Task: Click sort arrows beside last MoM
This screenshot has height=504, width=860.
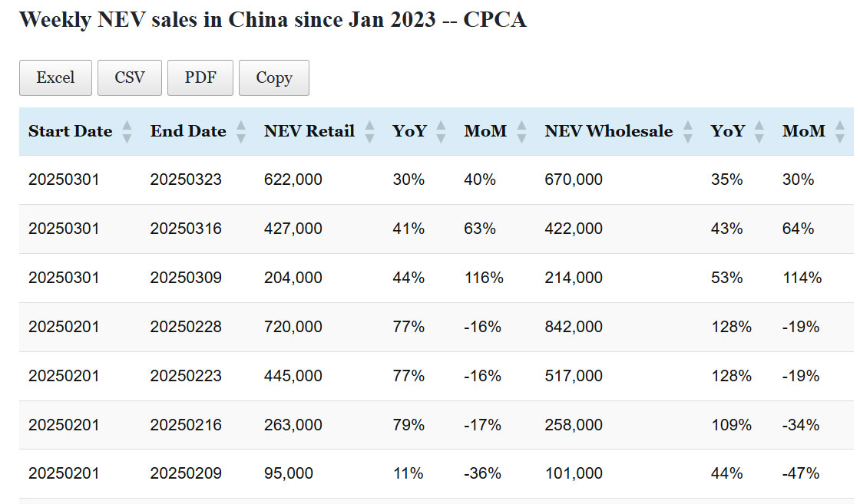Action: pyautogui.click(x=839, y=132)
